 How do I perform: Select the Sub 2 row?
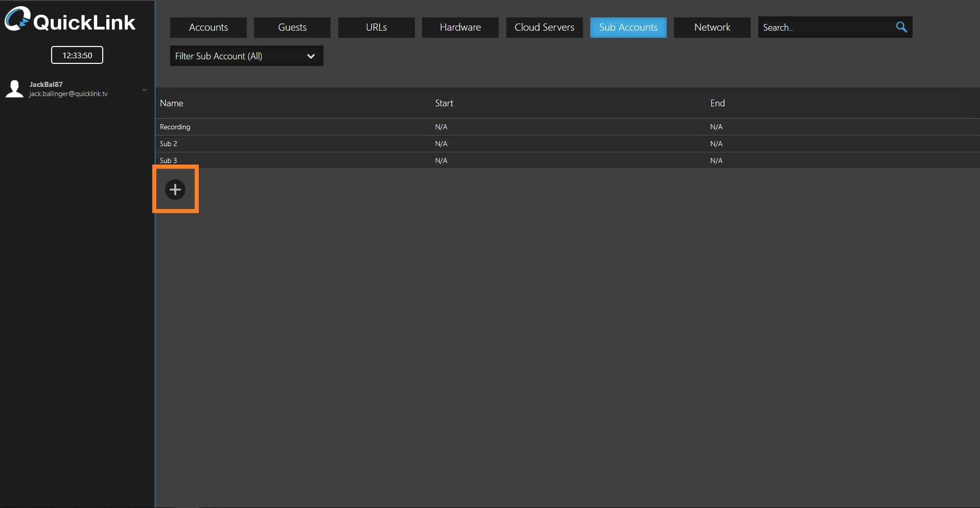(x=169, y=144)
